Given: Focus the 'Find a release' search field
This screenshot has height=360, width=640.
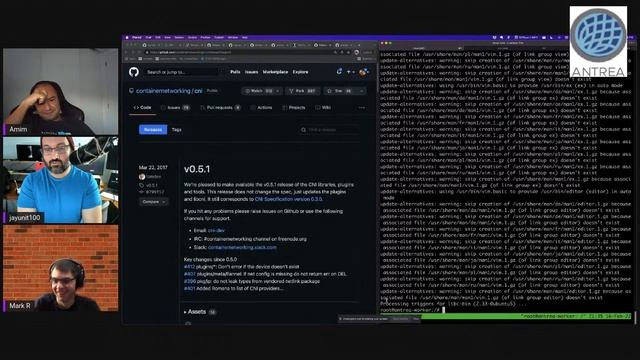Looking at the screenshot, I should (329, 130).
